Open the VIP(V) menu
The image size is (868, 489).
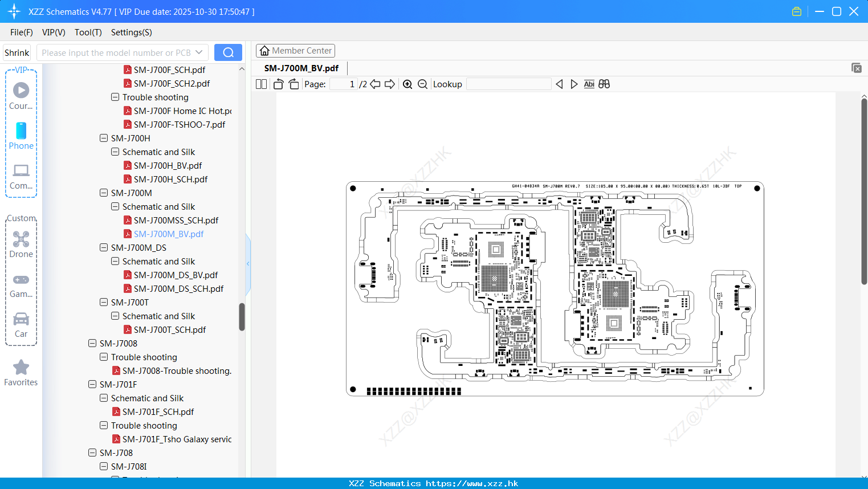[54, 32]
